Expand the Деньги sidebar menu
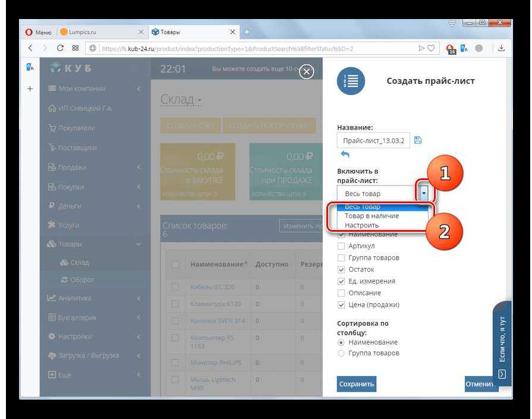 [95, 206]
